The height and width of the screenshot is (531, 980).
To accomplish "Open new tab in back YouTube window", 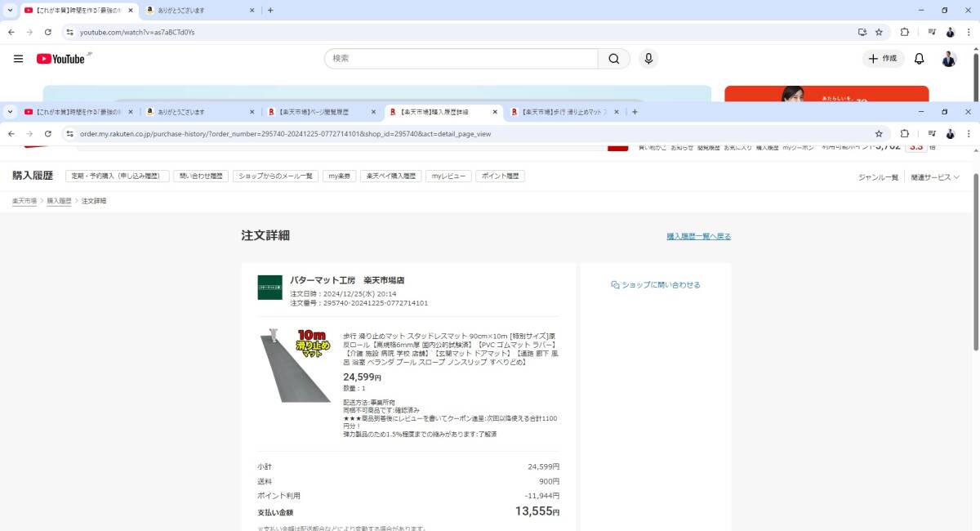I will point(270,10).
